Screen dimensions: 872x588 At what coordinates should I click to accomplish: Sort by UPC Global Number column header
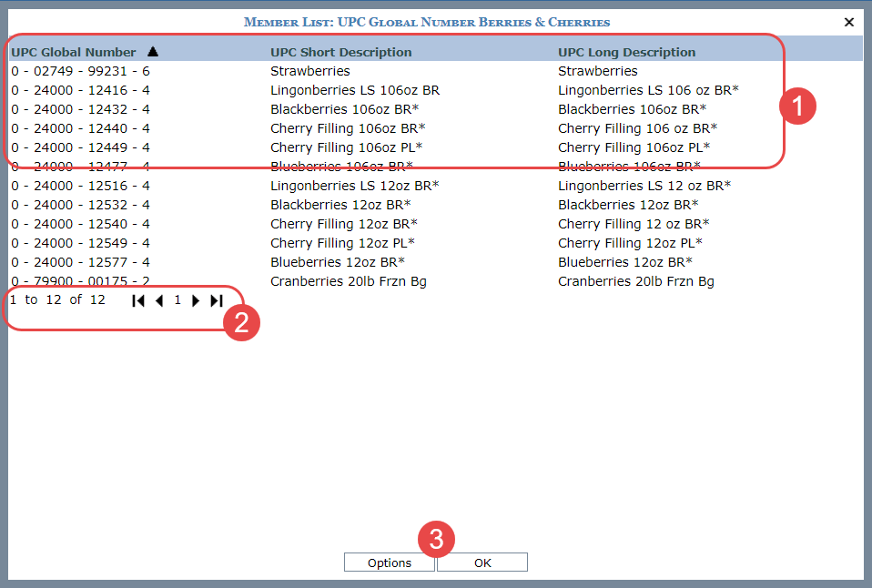(x=74, y=52)
